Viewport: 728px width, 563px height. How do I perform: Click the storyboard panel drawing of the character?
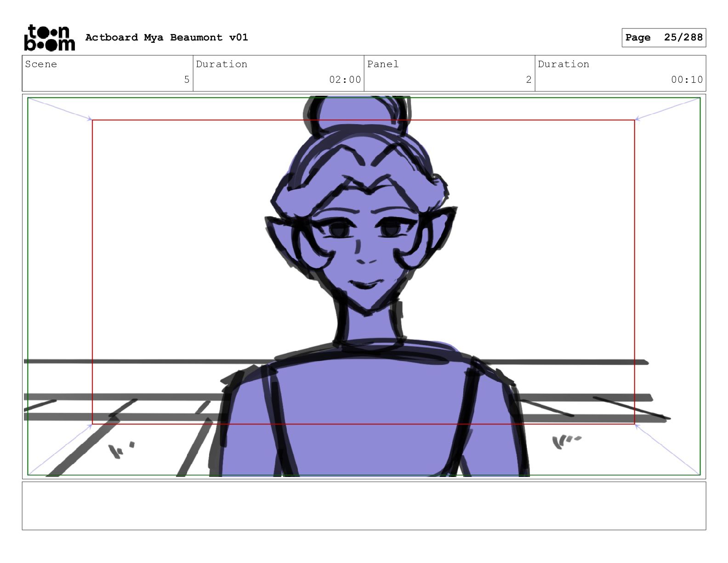click(x=364, y=287)
